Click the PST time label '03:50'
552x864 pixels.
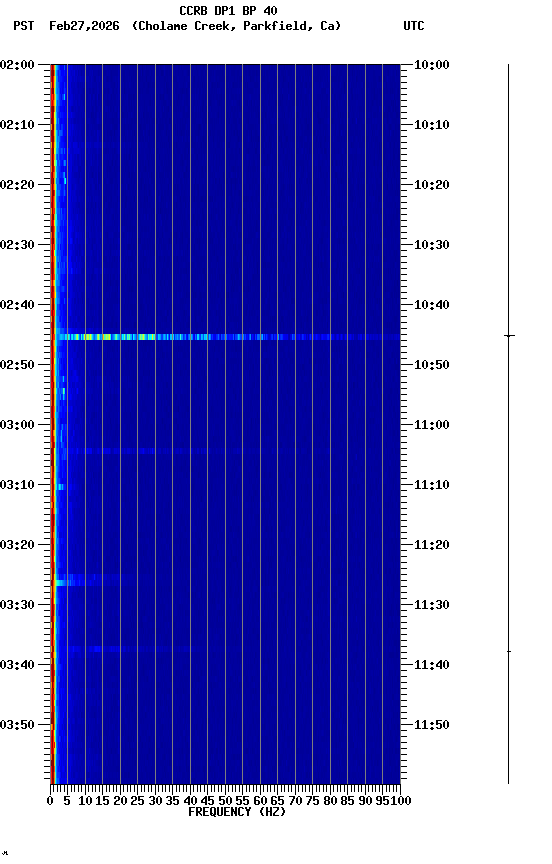(x=17, y=725)
